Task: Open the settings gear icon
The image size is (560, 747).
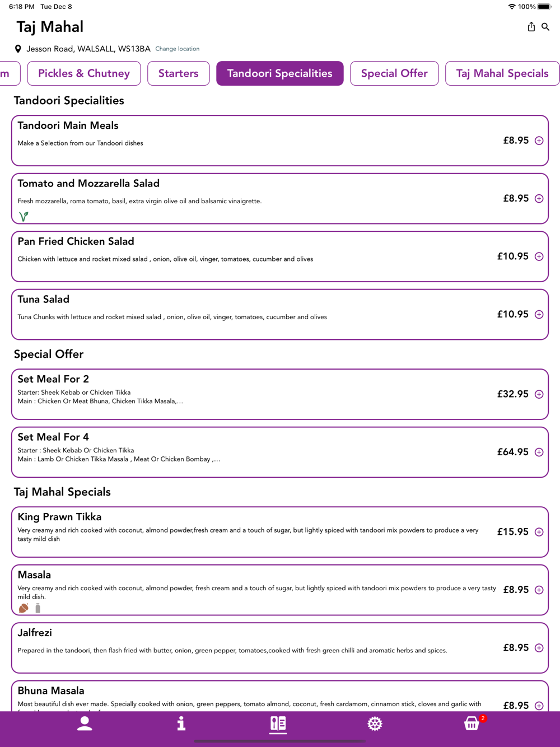Action: [375, 723]
